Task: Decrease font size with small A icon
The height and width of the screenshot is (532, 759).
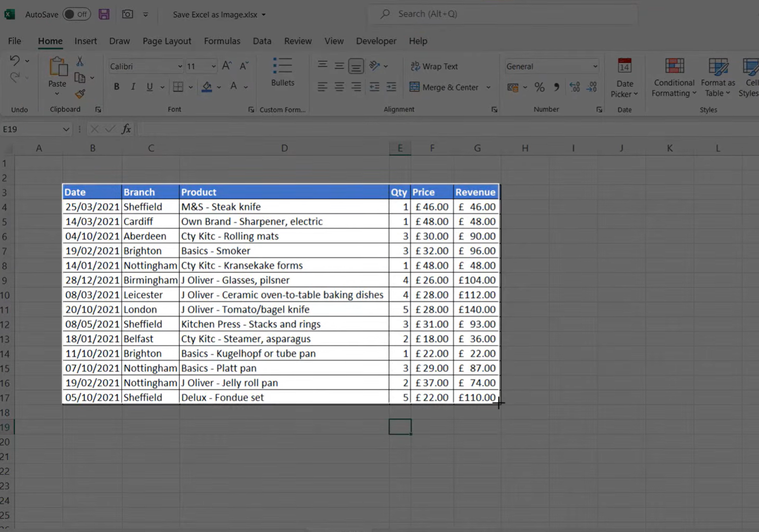Action: pos(244,65)
